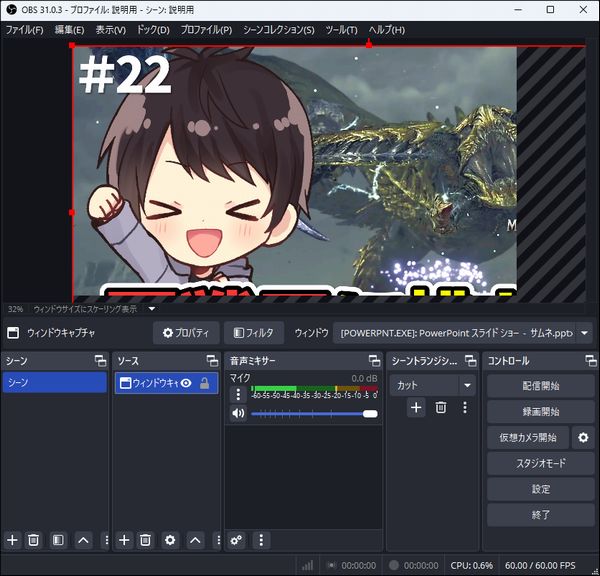
Task: Click the window capture icon in source bar
Action: click(x=13, y=333)
